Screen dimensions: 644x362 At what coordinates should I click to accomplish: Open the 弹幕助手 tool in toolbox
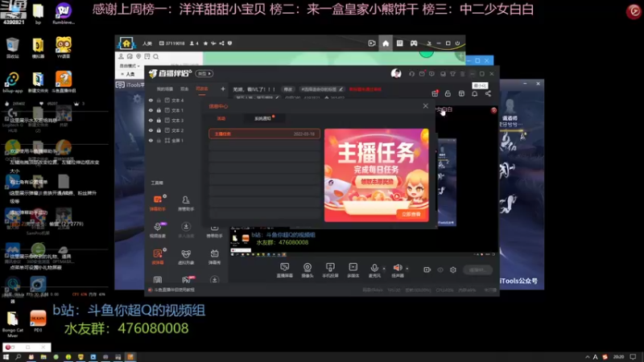(x=158, y=203)
